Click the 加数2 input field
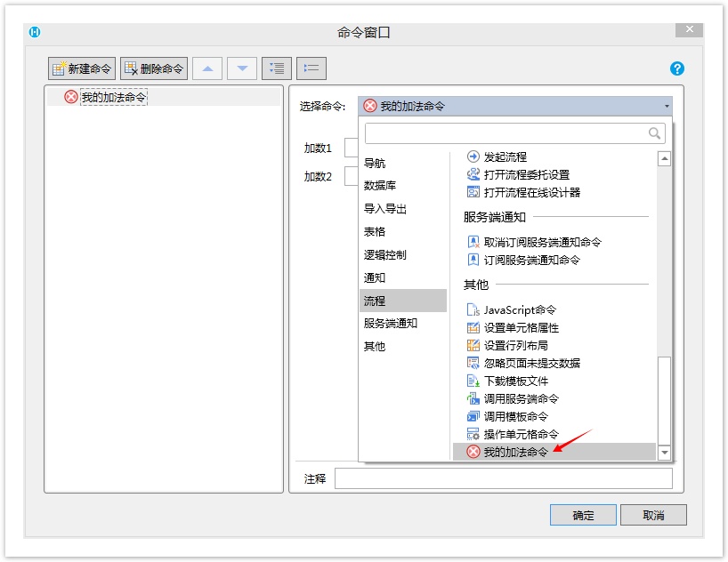 tap(351, 176)
